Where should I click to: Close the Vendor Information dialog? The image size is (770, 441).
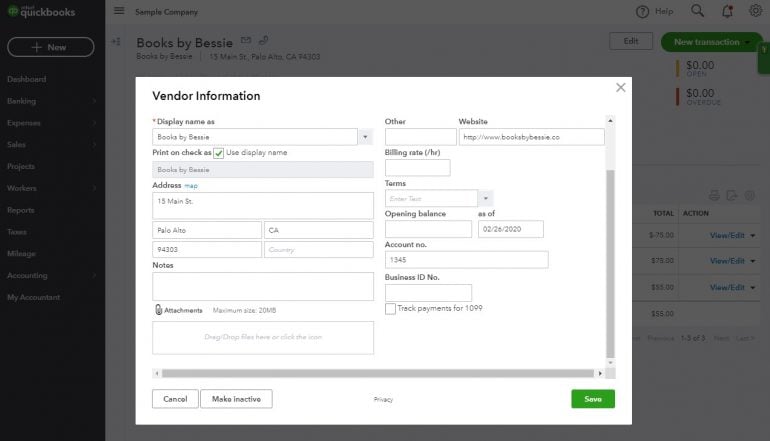point(620,88)
